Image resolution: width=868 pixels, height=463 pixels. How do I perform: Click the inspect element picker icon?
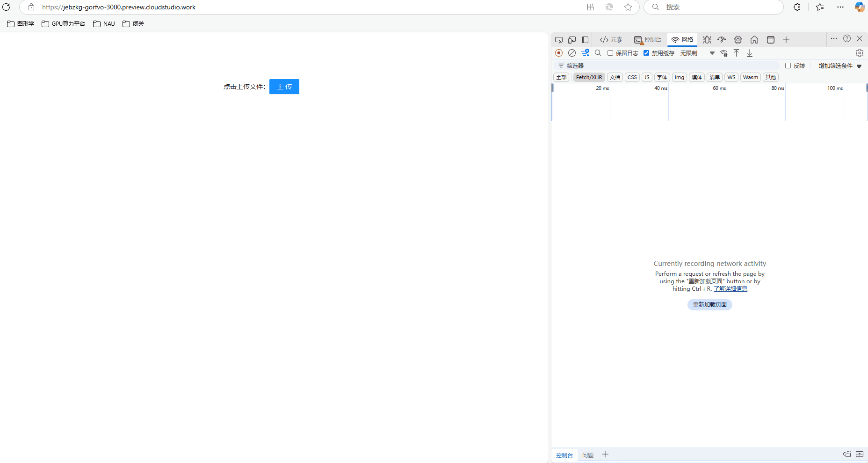pyautogui.click(x=559, y=40)
